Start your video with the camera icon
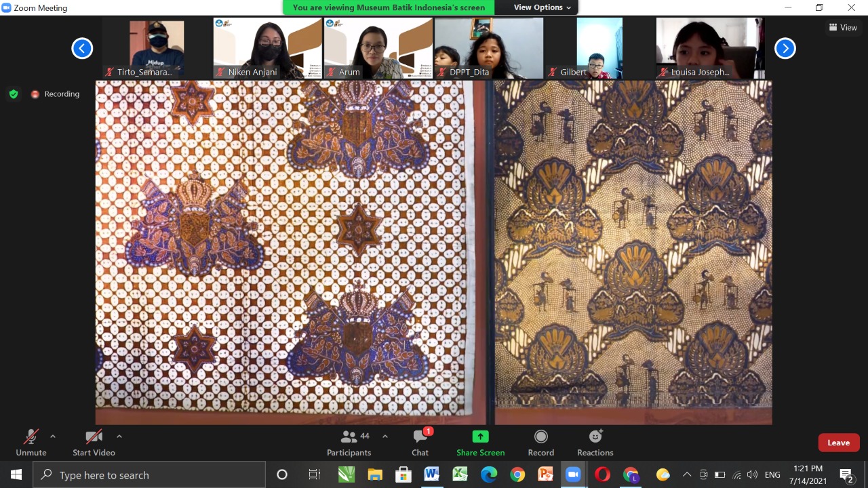Screen dimensions: 868x488 (94, 437)
